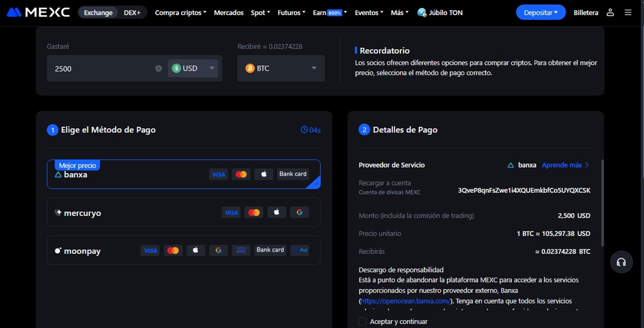The height and width of the screenshot is (328, 644).
Task: Click the Bitcoin coin icon
Action: [x=250, y=68]
